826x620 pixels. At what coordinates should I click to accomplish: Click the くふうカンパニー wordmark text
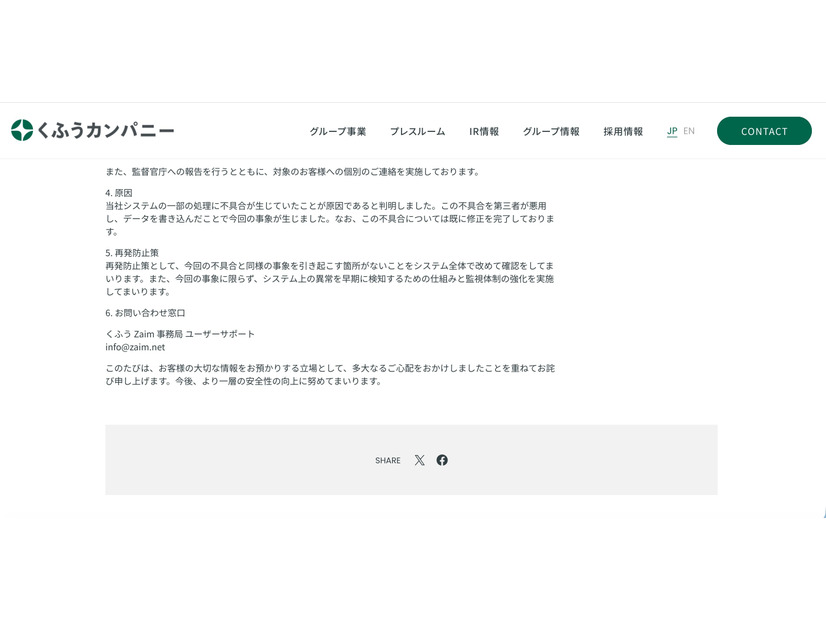pos(105,130)
